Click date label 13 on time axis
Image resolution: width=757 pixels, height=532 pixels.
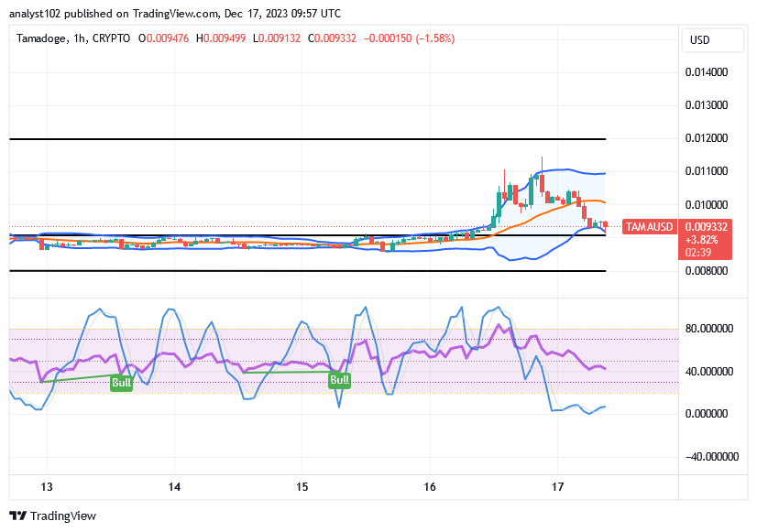click(48, 486)
